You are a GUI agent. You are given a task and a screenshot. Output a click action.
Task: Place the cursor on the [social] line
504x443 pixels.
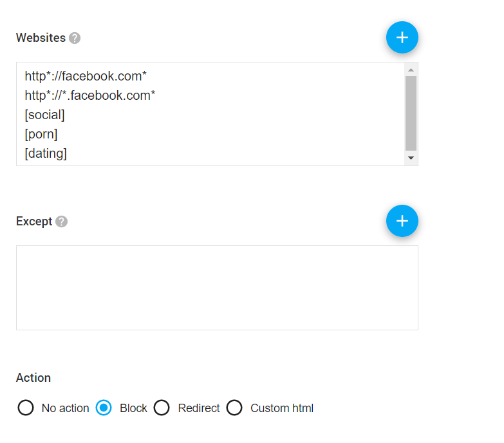tap(45, 115)
